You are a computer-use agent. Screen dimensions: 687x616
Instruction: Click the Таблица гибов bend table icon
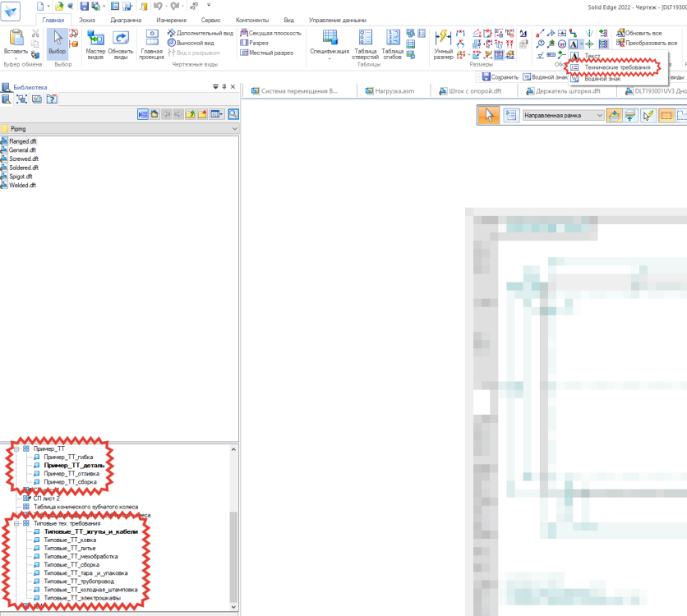tap(393, 38)
